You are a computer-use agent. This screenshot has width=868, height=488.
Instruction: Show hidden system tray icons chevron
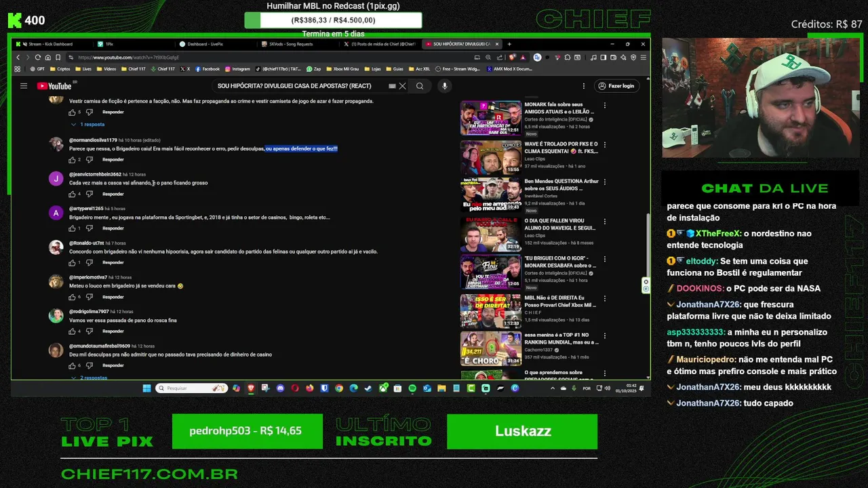tap(553, 388)
